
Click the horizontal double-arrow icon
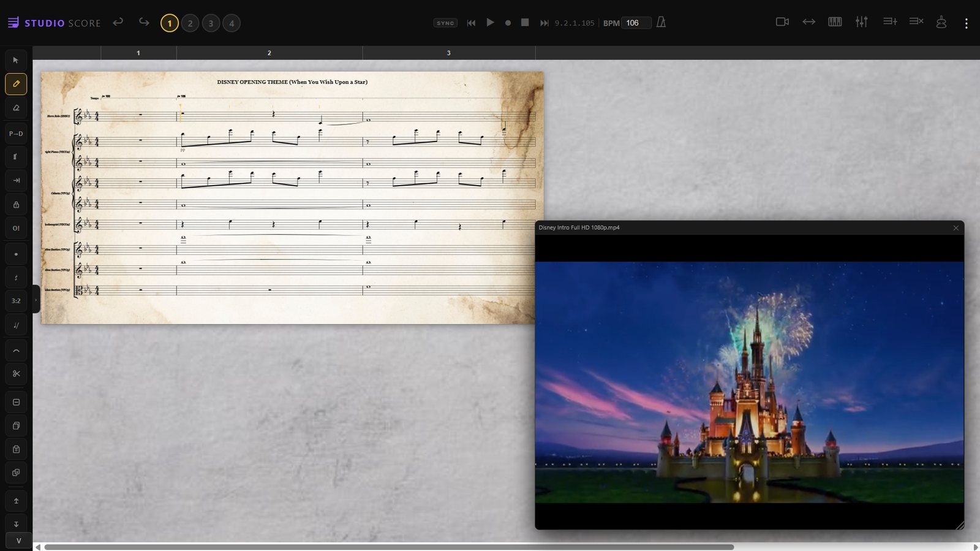pyautogui.click(x=809, y=21)
